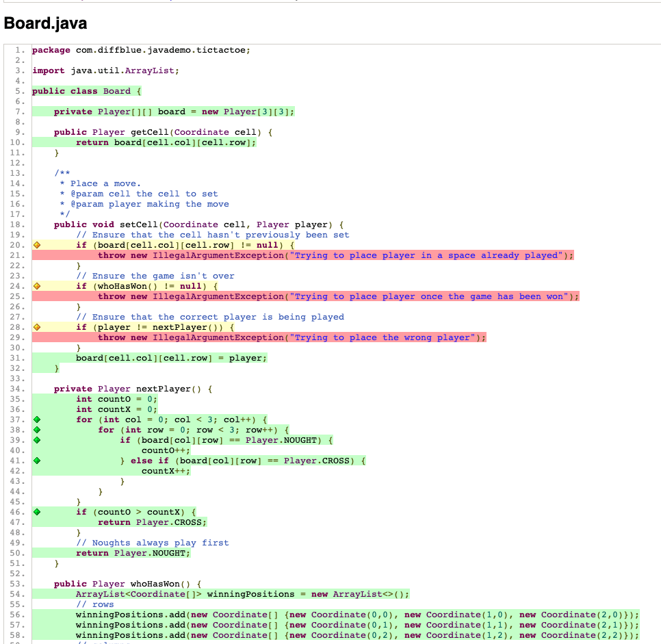This screenshot has width=661, height=644.
Task: Click the Board.java page heading
Action: 45,23
